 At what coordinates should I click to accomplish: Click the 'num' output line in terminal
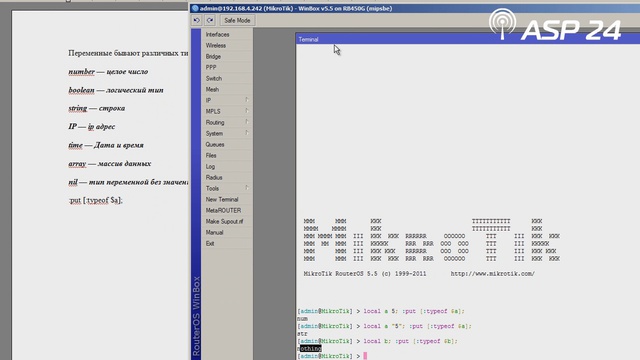[x=302, y=319]
